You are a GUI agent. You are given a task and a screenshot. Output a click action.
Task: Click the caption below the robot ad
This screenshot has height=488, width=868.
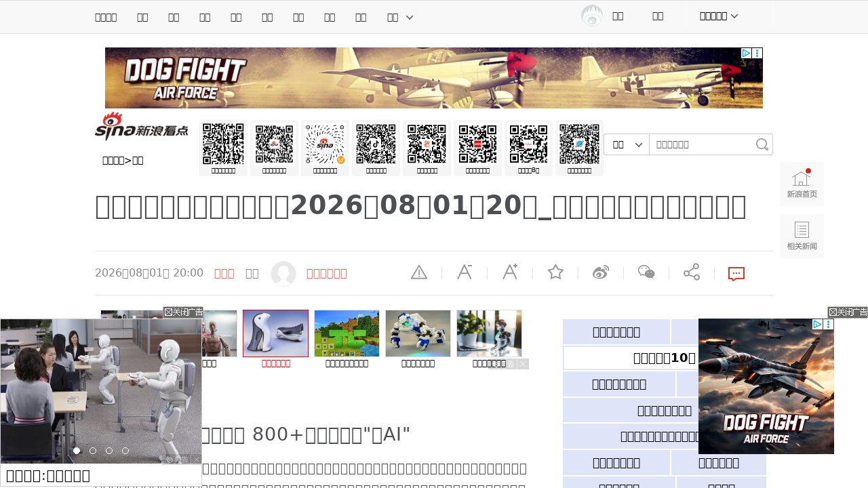click(x=47, y=475)
